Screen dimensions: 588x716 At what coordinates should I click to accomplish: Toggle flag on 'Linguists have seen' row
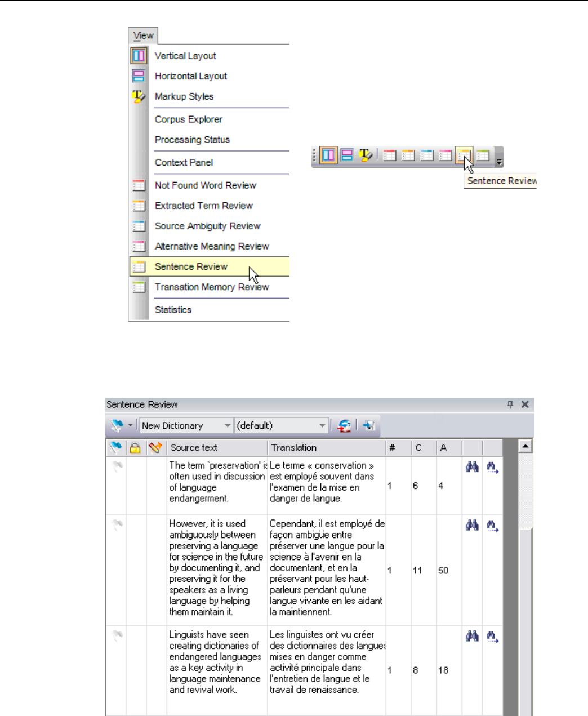tap(117, 636)
